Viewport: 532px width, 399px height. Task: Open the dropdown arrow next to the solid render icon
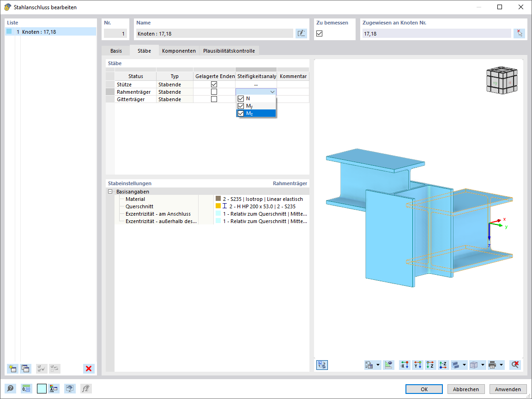pos(464,365)
